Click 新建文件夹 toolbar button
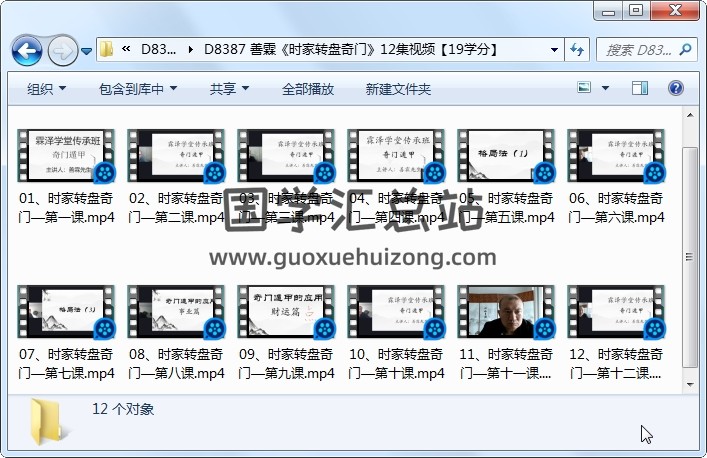Image resolution: width=707 pixels, height=458 pixels. point(398,89)
